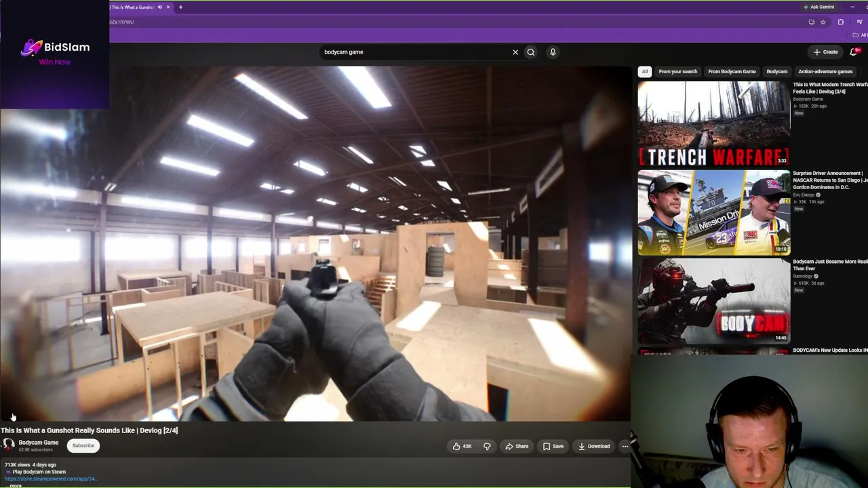Start voice search with microphone icon
This screenshot has height=488, width=868.
553,52
